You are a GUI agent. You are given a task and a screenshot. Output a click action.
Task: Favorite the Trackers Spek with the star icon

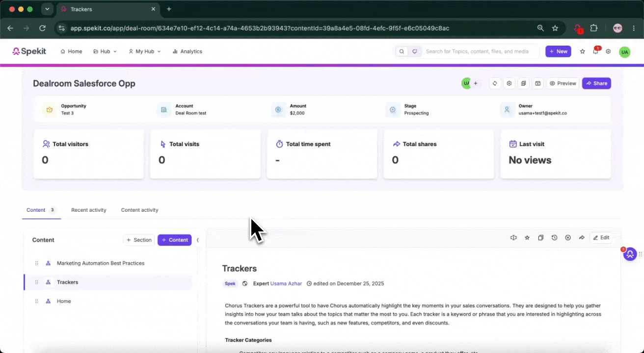527,238
